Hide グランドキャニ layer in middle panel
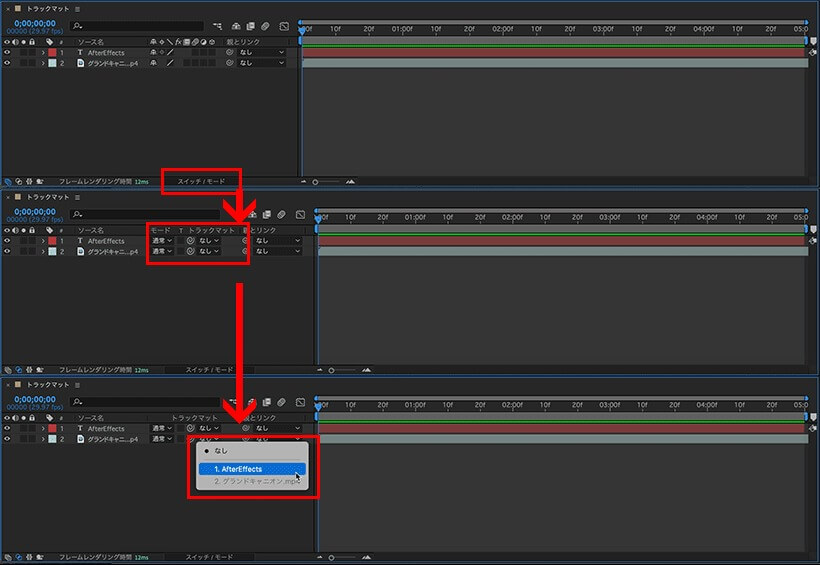The width and height of the screenshot is (820, 565). pos(7,251)
